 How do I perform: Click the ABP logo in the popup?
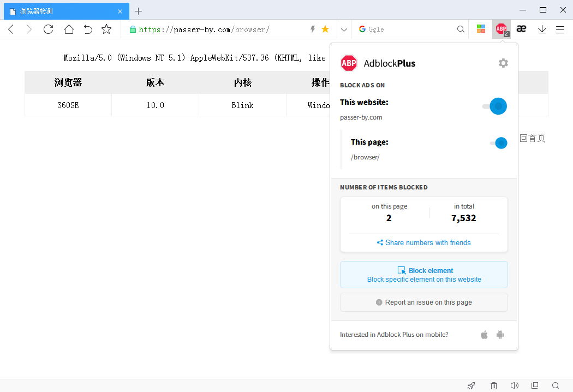click(x=349, y=63)
